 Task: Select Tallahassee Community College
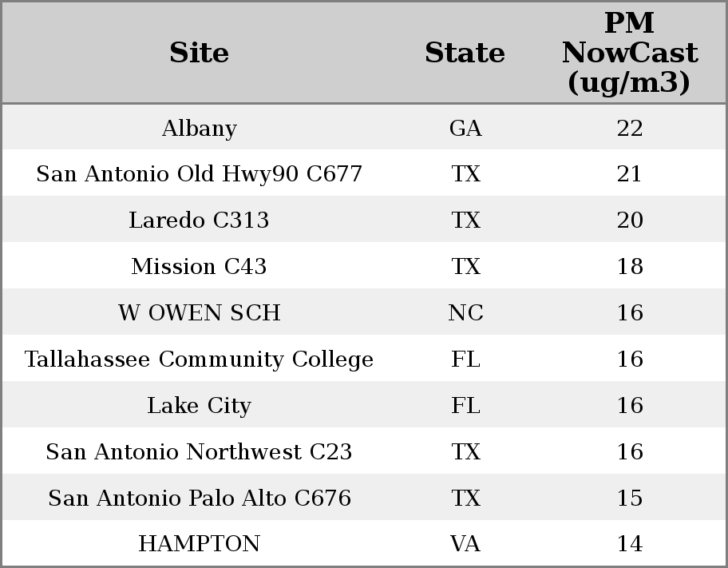click(x=199, y=359)
